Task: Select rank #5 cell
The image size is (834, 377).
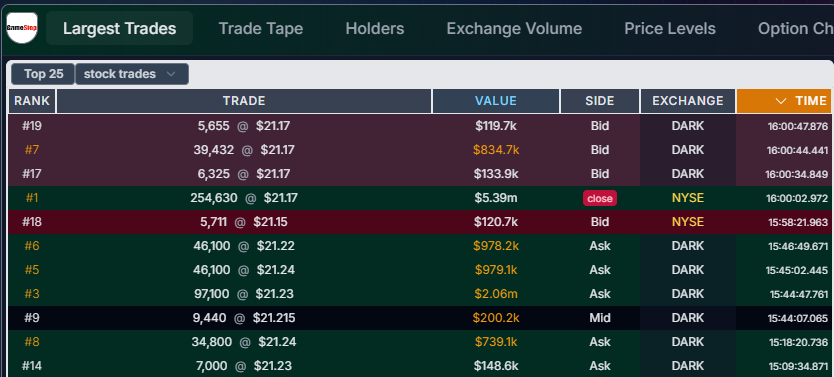Action: (x=32, y=270)
